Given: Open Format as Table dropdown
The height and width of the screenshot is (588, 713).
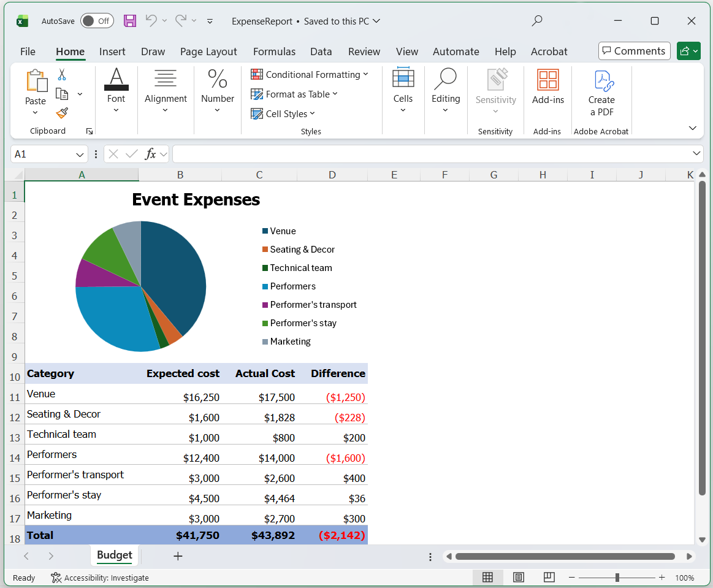Looking at the screenshot, I should [x=294, y=94].
